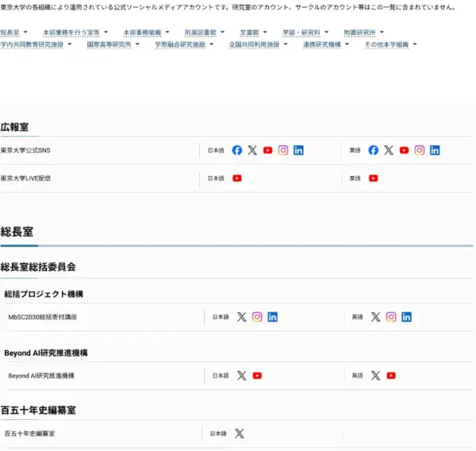The image size is (476, 451).
Task: Open Japanese X icon for 東京大学公式SNS
Action: click(252, 150)
